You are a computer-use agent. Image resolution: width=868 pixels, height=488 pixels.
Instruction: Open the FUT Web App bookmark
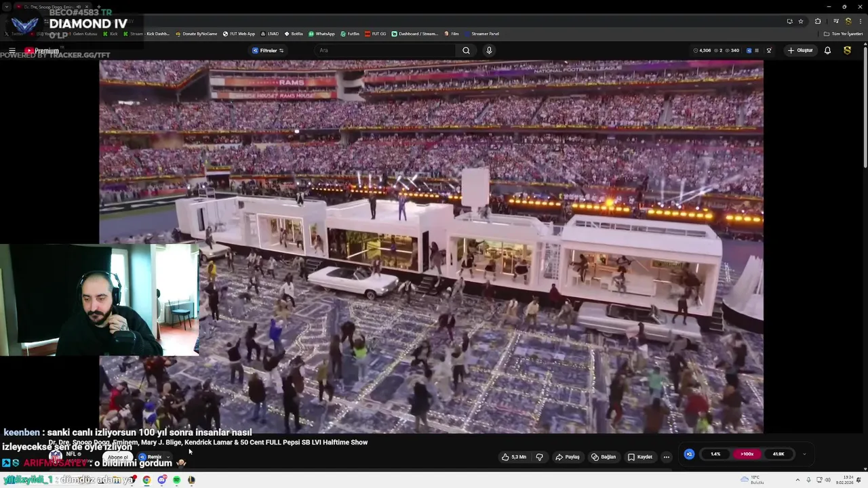pyautogui.click(x=239, y=33)
